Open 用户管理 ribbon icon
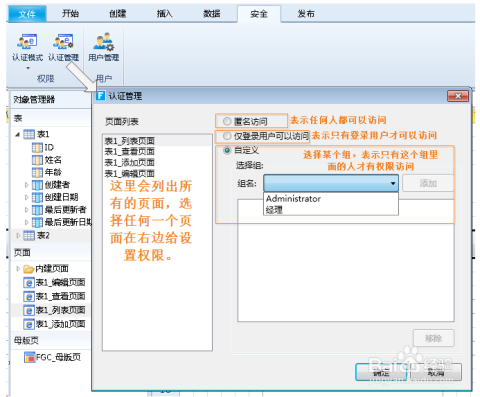Viewport: 480px width, 397px height. pos(104,41)
